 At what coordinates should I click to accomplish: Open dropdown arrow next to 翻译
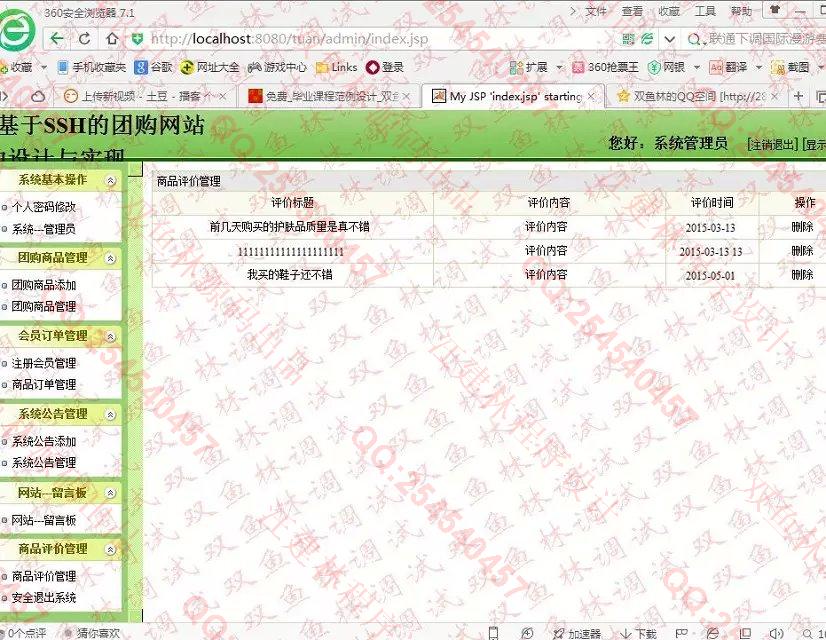point(759,67)
